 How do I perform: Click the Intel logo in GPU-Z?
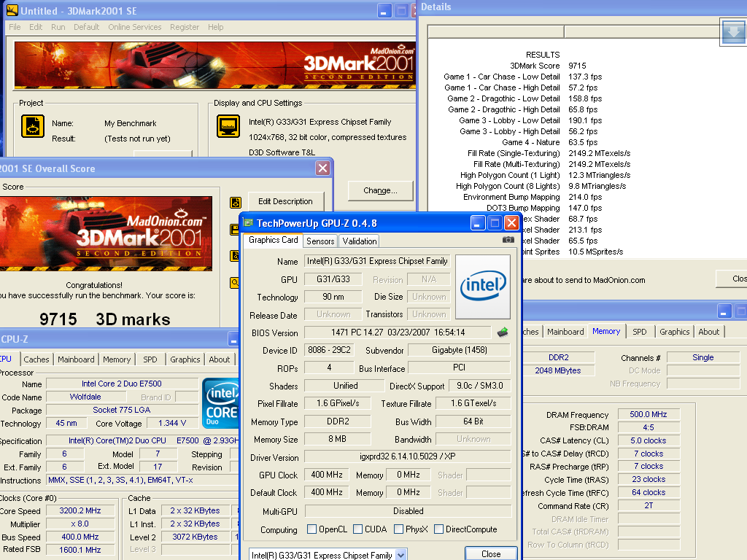(483, 287)
